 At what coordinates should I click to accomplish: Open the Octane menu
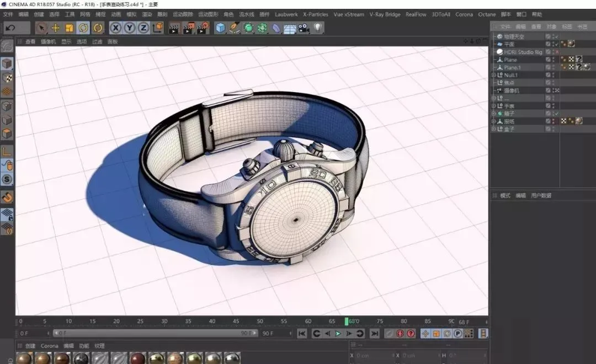tap(487, 14)
